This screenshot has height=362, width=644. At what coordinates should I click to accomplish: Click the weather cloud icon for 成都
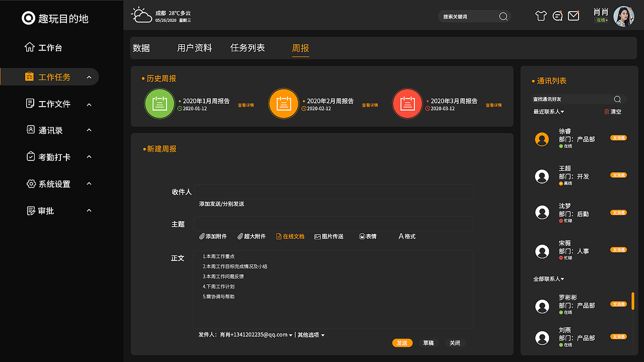tap(141, 15)
